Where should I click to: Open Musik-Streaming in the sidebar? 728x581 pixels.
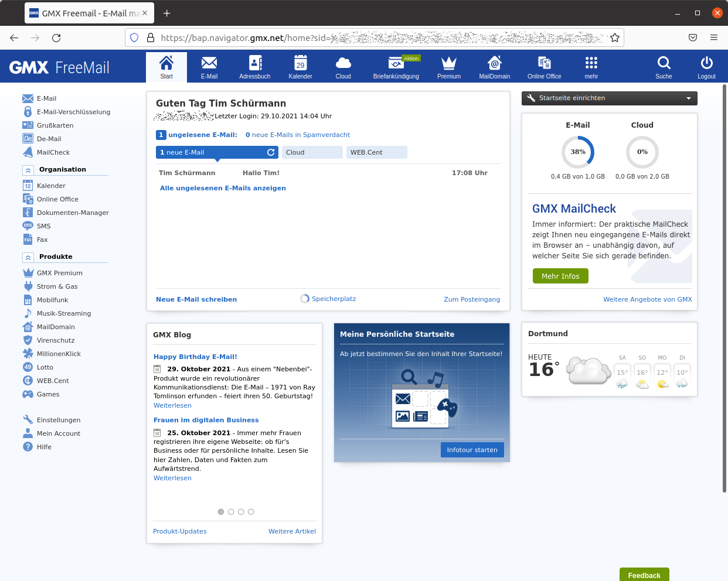click(57, 313)
